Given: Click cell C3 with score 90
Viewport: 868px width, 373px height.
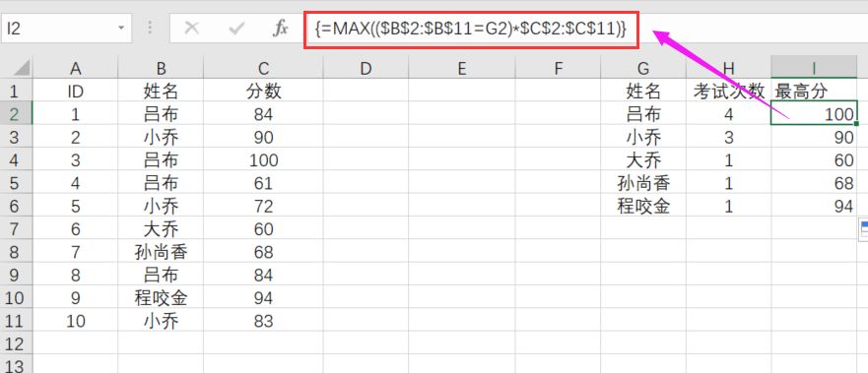Looking at the screenshot, I should pyautogui.click(x=263, y=137).
